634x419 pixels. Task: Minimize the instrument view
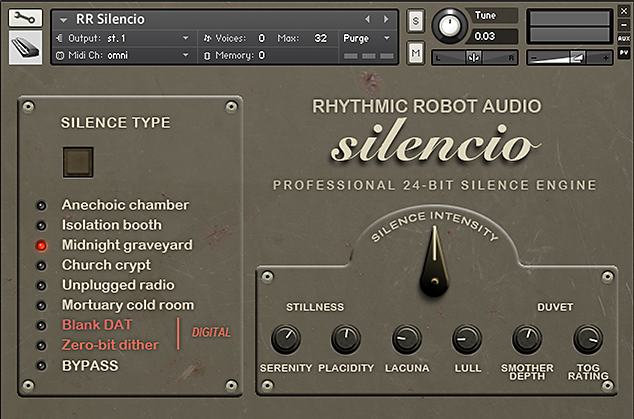click(x=624, y=25)
